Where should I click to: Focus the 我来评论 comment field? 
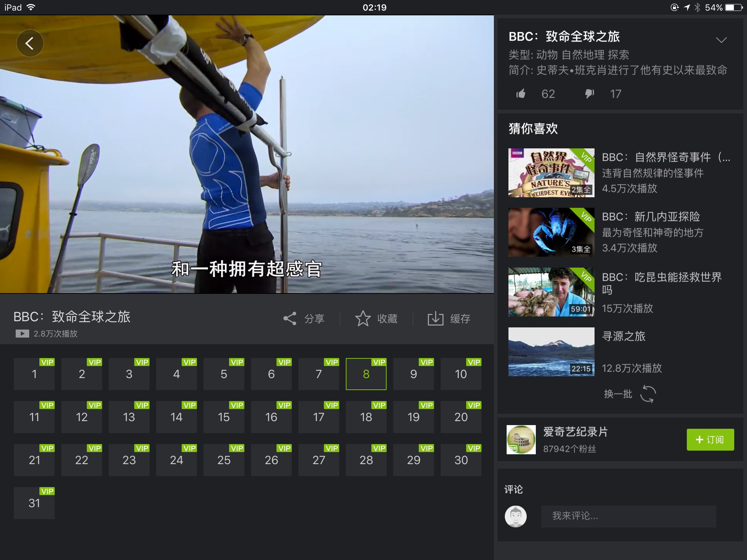click(x=628, y=516)
